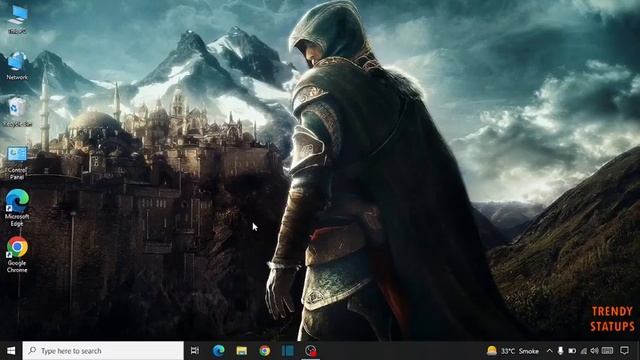Open the Windows Start menu
640x360 pixels.
coord(11,351)
